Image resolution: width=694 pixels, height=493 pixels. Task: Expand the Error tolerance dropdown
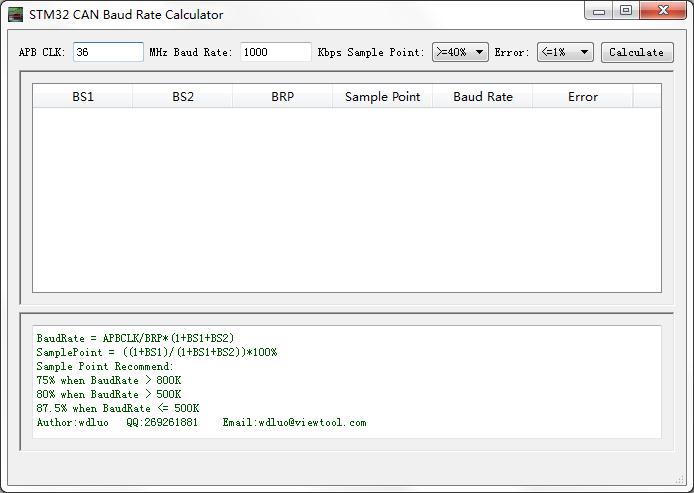tap(565, 52)
